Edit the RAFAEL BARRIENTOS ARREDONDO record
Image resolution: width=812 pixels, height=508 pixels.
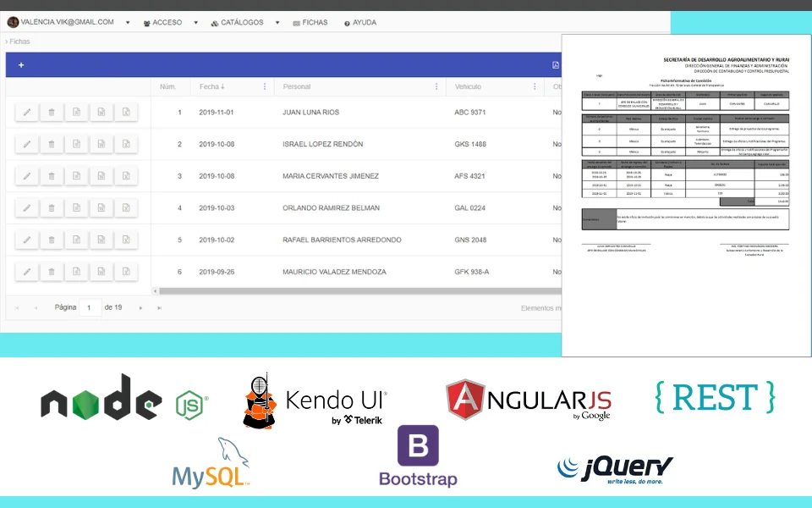click(27, 240)
